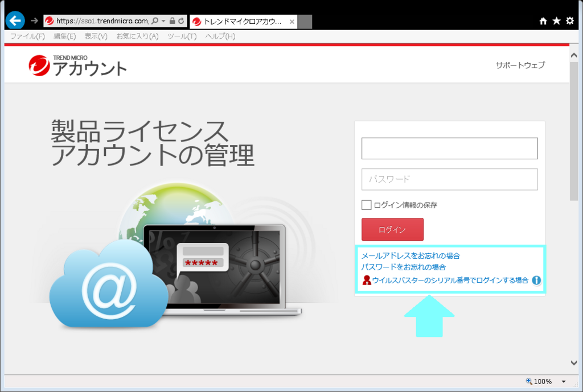Click the email address input field
Viewport: 583px width, 392px height.
pos(450,148)
